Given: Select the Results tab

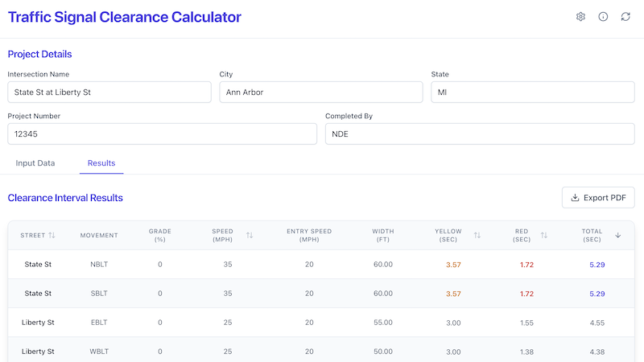Looking at the screenshot, I should pyautogui.click(x=101, y=163).
